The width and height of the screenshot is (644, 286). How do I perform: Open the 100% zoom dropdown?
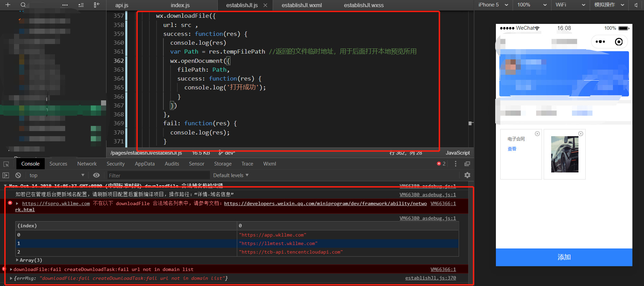coord(532,5)
